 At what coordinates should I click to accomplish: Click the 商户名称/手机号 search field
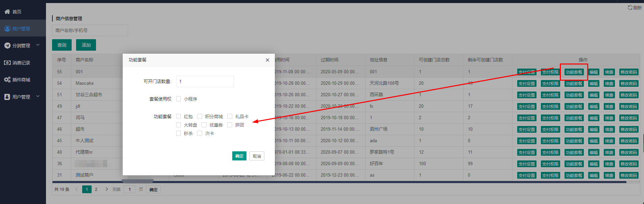(x=90, y=30)
